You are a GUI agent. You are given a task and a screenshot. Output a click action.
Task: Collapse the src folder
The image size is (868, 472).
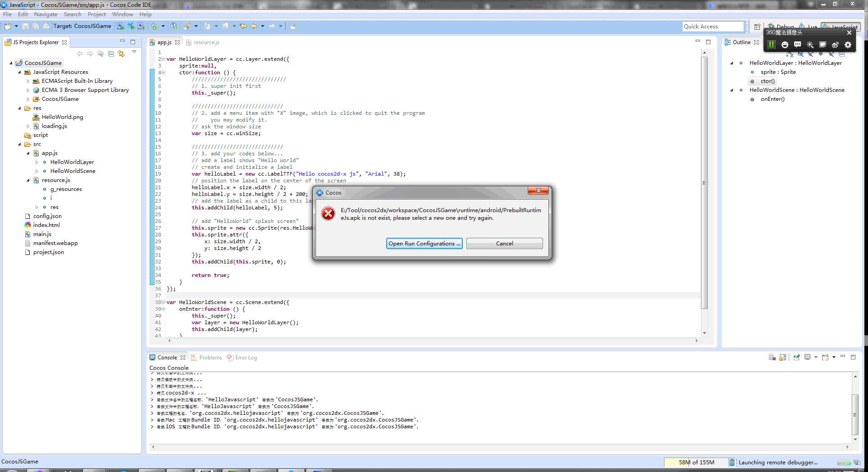click(19, 144)
